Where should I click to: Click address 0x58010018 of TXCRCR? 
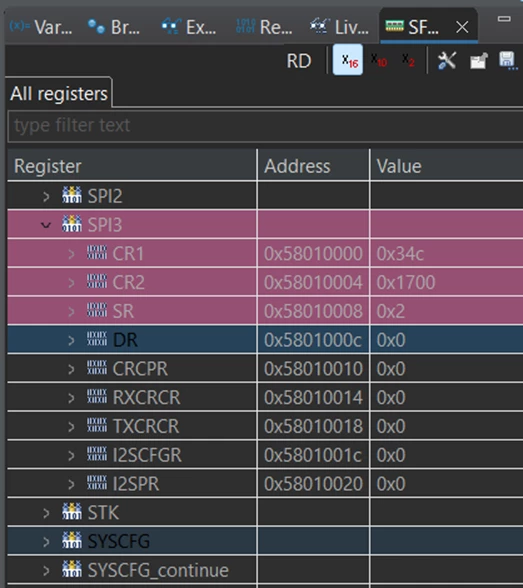(313, 426)
